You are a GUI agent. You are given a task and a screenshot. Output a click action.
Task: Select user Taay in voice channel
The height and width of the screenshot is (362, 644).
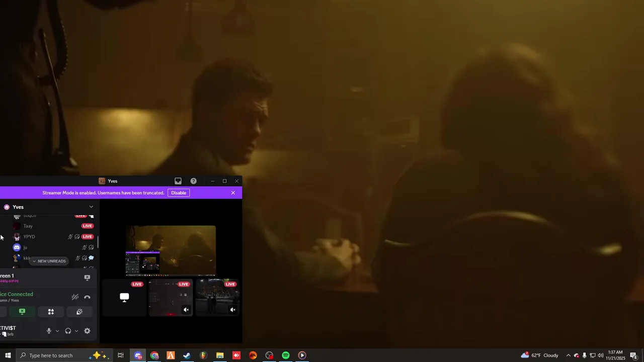[28, 226]
